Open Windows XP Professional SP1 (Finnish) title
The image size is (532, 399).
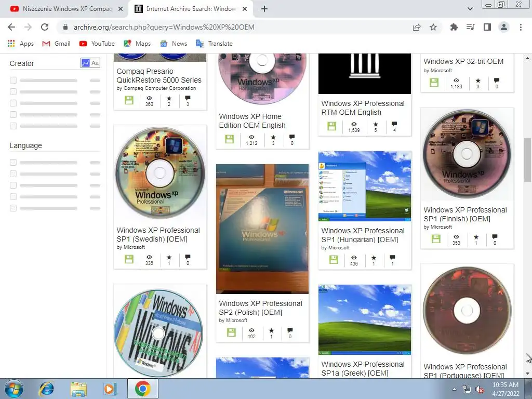click(465, 215)
